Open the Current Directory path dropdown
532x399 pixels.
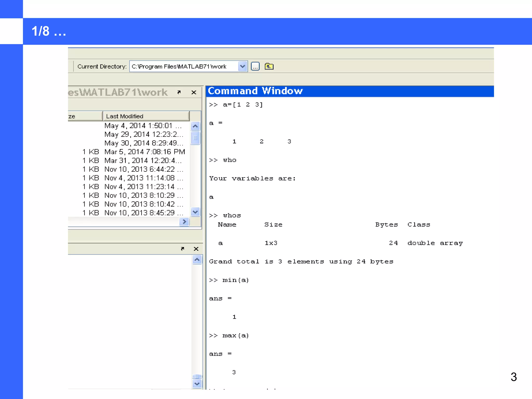click(242, 66)
